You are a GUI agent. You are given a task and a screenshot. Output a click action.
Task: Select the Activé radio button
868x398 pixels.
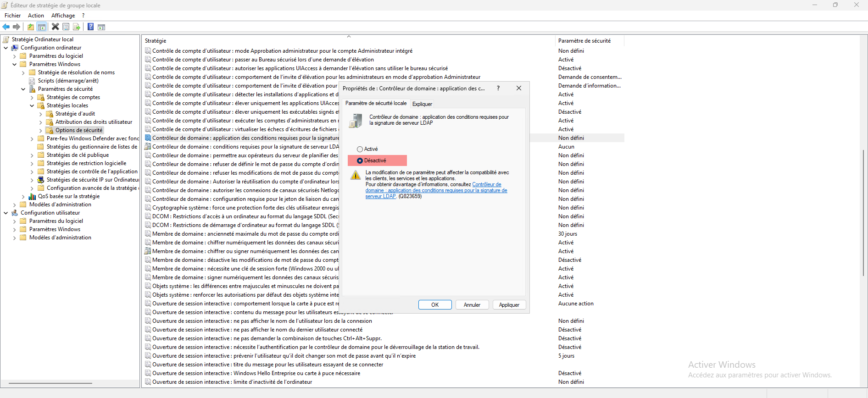pos(360,149)
